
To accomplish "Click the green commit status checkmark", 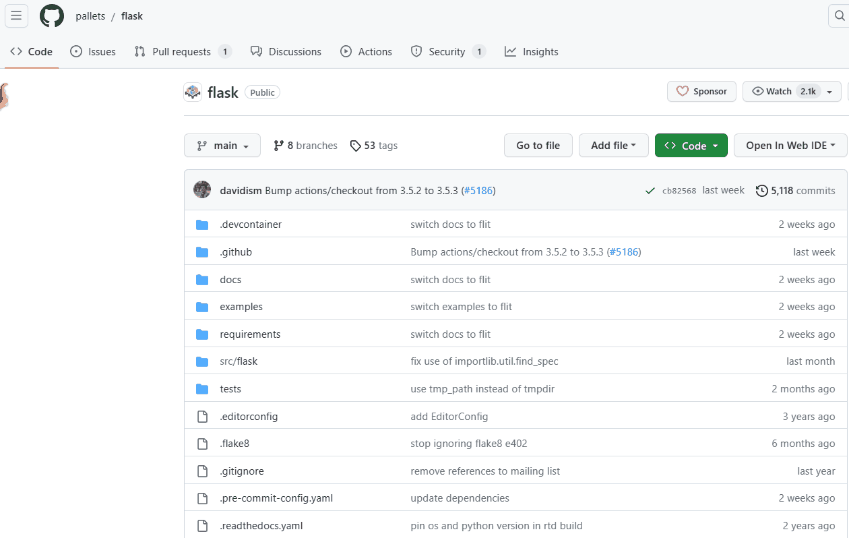I will [x=650, y=191].
